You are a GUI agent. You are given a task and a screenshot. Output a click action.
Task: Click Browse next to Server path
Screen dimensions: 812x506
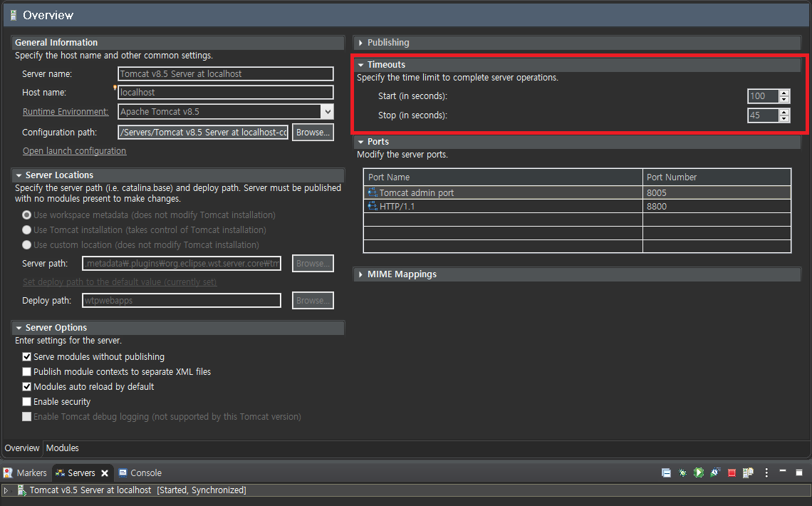[x=313, y=263]
